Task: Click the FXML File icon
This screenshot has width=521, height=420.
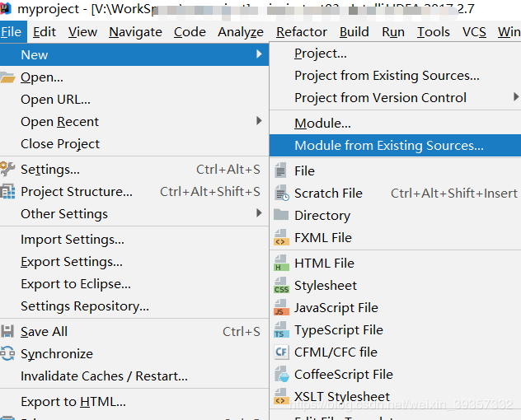Action: (280, 238)
